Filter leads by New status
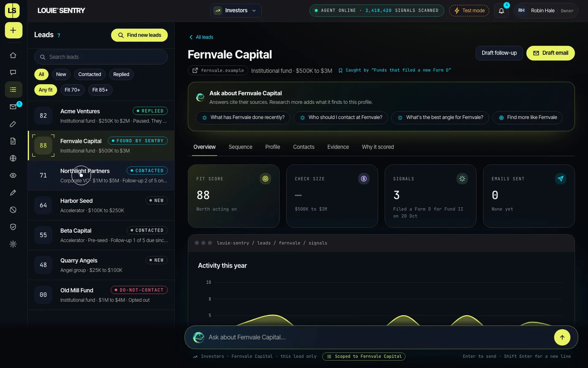Screen dimensions: 588x368 [61, 74]
